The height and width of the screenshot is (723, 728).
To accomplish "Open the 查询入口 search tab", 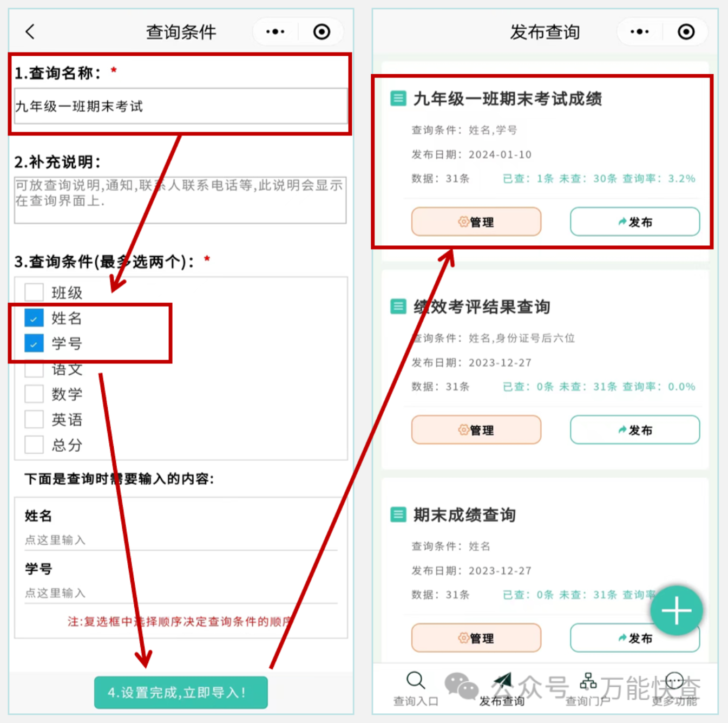I will [416, 689].
